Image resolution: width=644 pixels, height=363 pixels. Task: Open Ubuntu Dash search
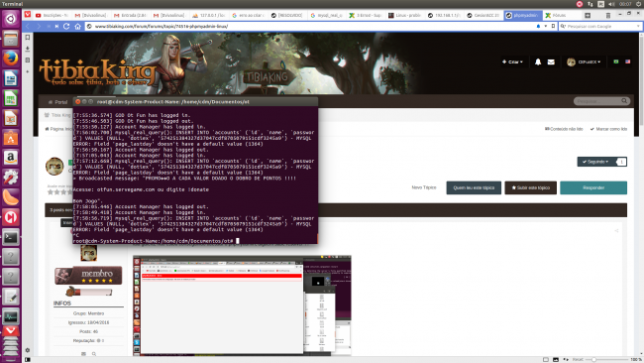(x=11, y=19)
